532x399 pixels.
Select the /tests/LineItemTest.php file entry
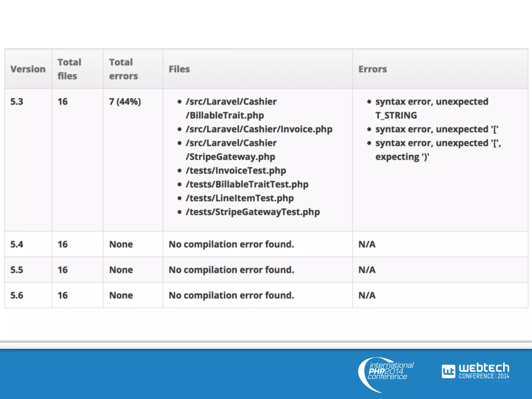tap(240, 198)
